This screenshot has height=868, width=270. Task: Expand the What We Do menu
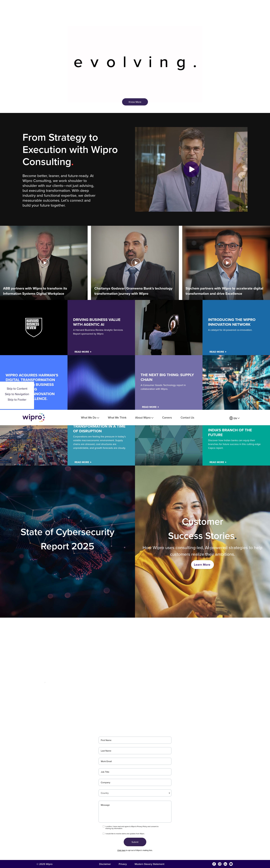[90, 418]
